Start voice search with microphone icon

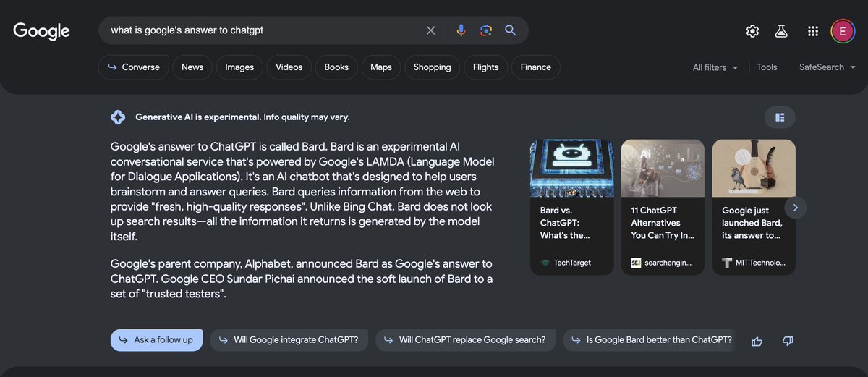click(461, 30)
